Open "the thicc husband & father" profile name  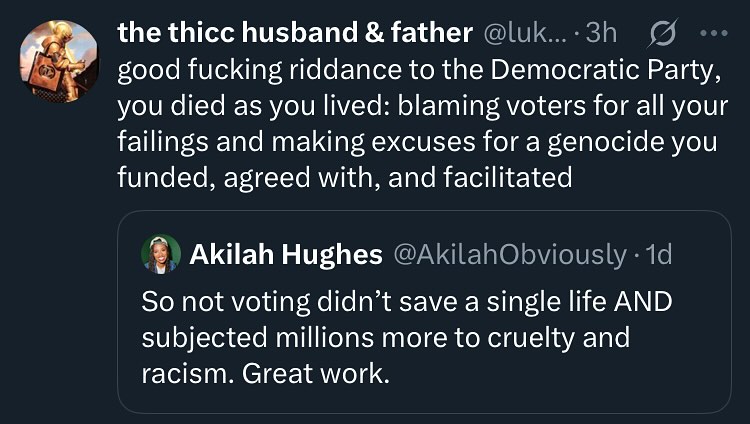[x=295, y=33]
